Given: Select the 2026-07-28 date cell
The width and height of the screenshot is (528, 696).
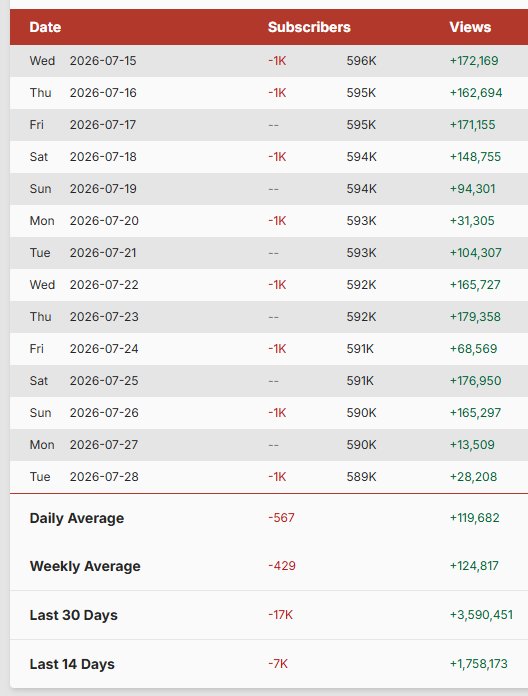Looking at the screenshot, I should pyautogui.click(x=104, y=476).
